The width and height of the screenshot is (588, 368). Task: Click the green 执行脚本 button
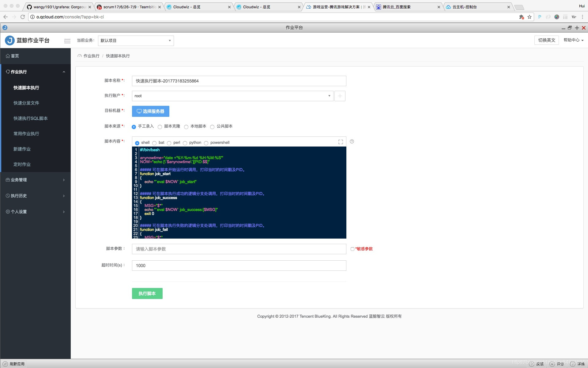click(147, 293)
